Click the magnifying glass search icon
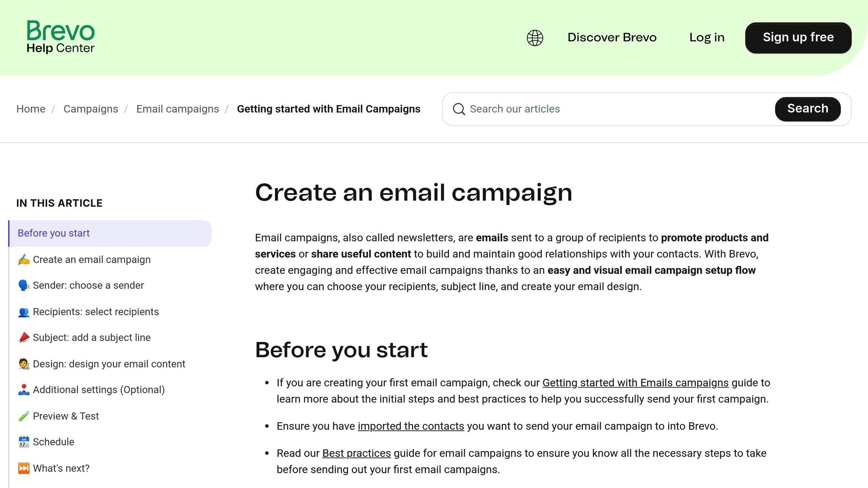Image resolution: width=868 pixels, height=488 pixels. click(459, 109)
